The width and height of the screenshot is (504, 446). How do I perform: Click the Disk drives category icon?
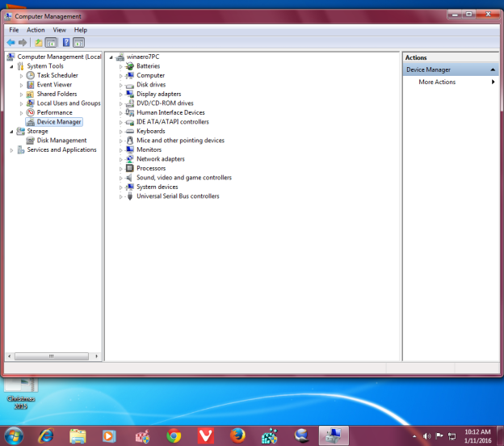click(130, 85)
